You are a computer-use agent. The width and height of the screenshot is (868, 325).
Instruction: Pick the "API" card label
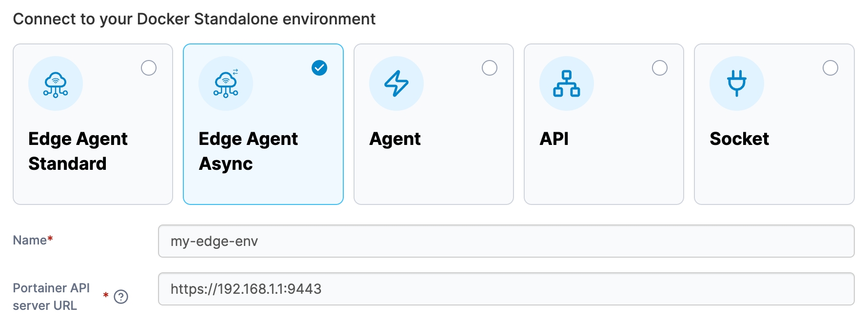[554, 139]
